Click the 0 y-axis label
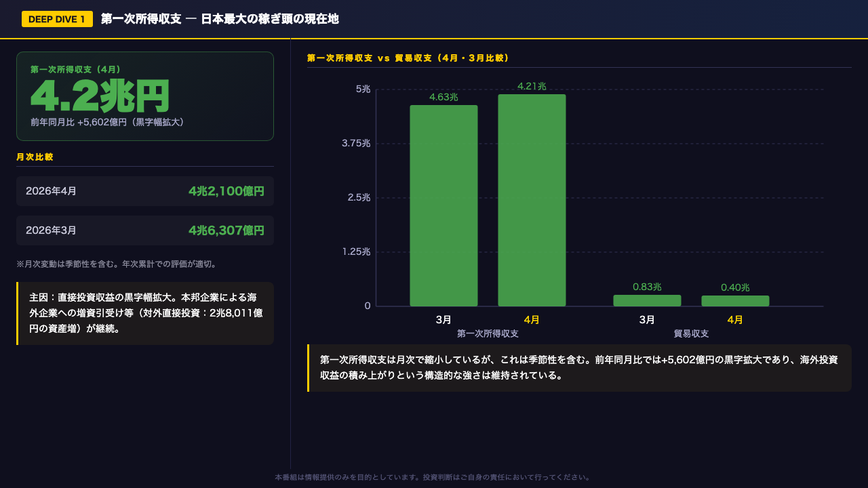868x488 pixels. [368, 306]
